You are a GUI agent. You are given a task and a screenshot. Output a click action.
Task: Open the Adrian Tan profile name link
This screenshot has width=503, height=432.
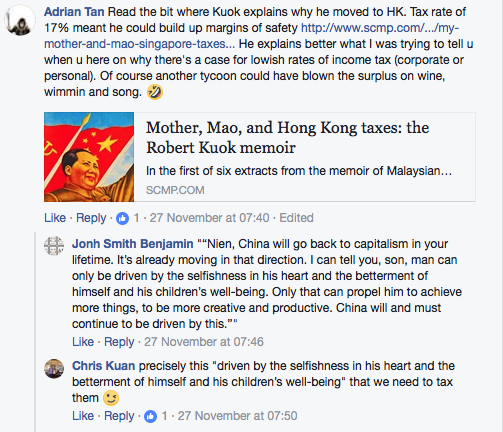(x=74, y=12)
